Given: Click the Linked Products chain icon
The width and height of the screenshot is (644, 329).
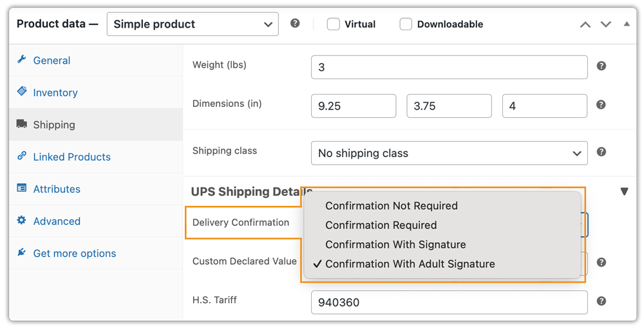Looking at the screenshot, I should click(x=22, y=156).
